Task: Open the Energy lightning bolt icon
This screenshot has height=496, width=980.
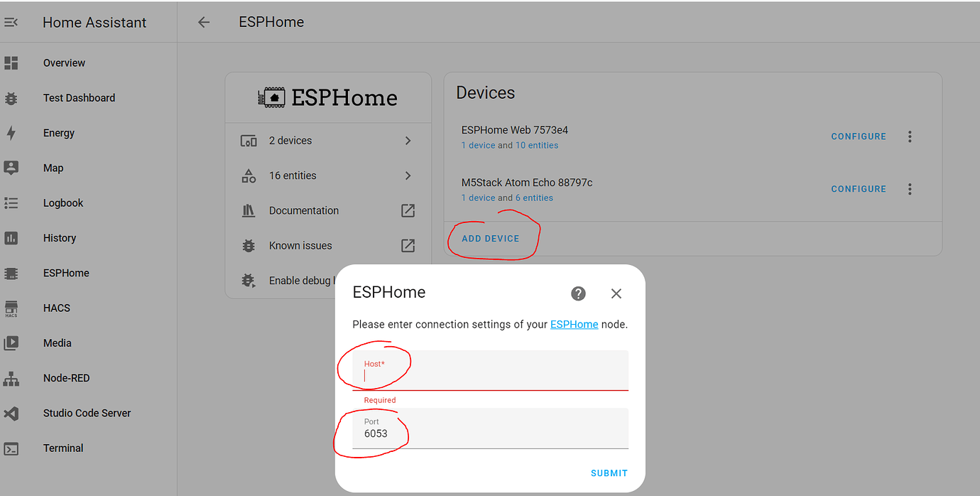Action: click(11, 133)
